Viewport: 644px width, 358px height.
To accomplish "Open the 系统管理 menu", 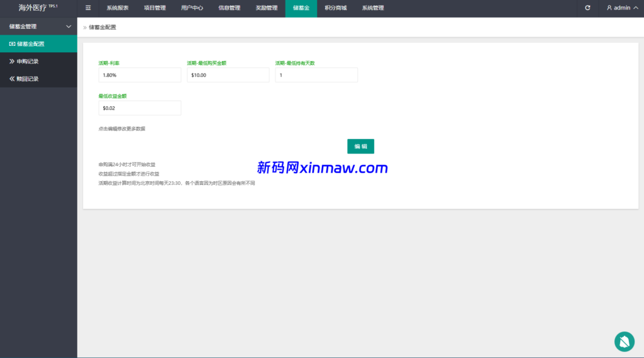I will pyautogui.click(x=373, y=8).
